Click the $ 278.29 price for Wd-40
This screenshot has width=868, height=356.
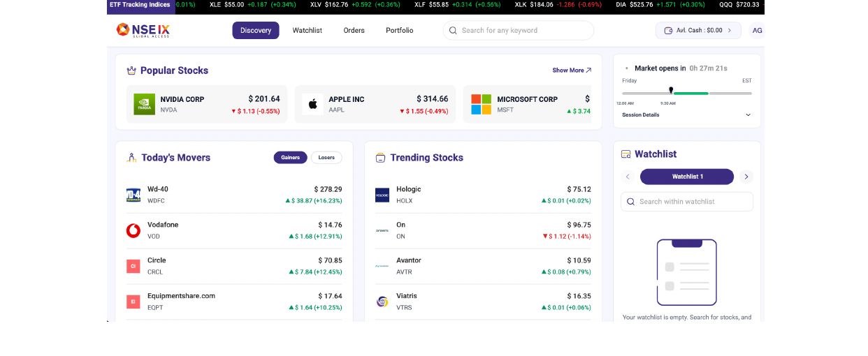[x=328, y=189]
